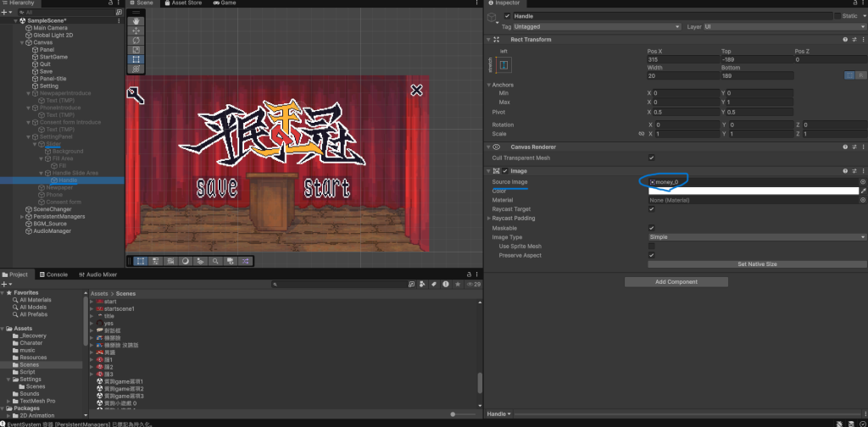Open the Console tab

[53, 274]
